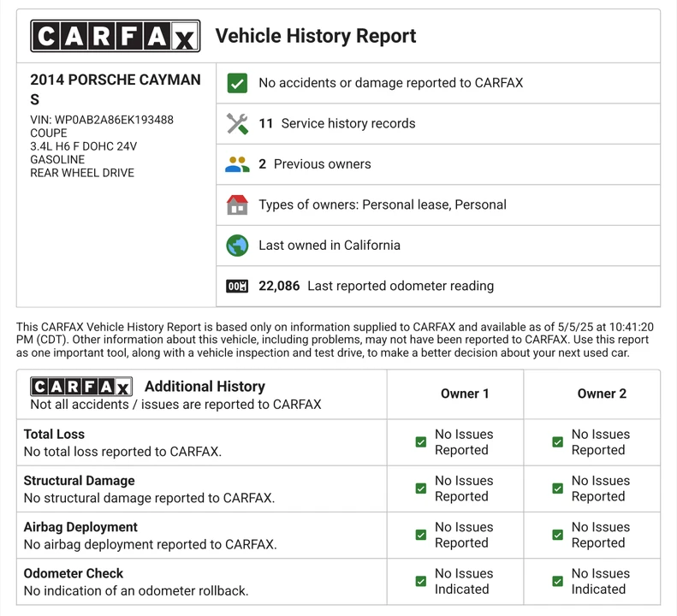Click Owner 2 No Issues Reported for Airbag Deployment
677x616 pixels.
tap(601, 535)
